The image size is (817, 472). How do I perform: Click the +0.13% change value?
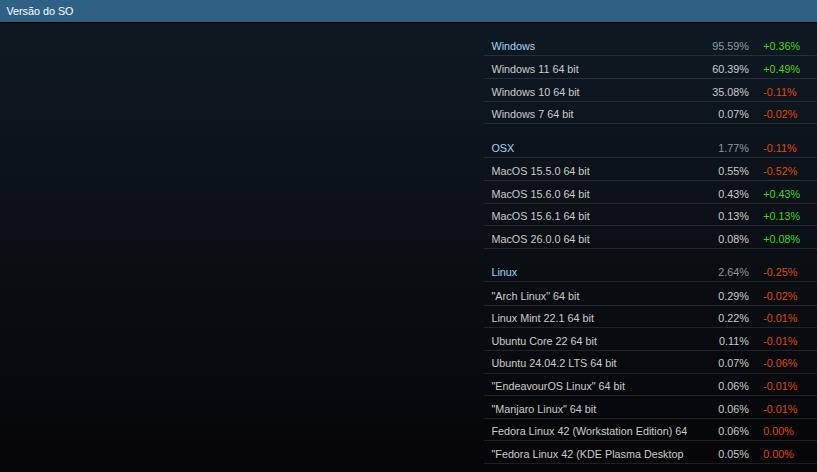(781, 216)
